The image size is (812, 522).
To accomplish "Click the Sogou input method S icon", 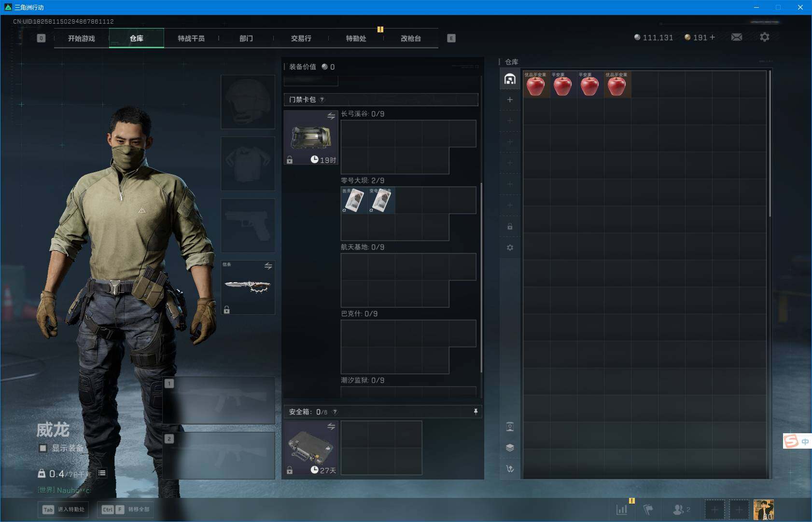I will (791, 441).
